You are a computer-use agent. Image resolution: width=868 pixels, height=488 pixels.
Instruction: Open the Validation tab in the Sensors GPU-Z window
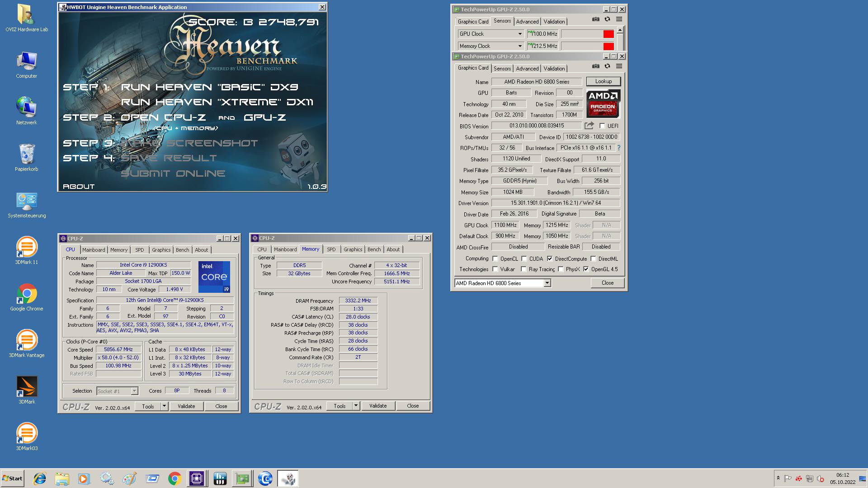(x=554, y=22)
